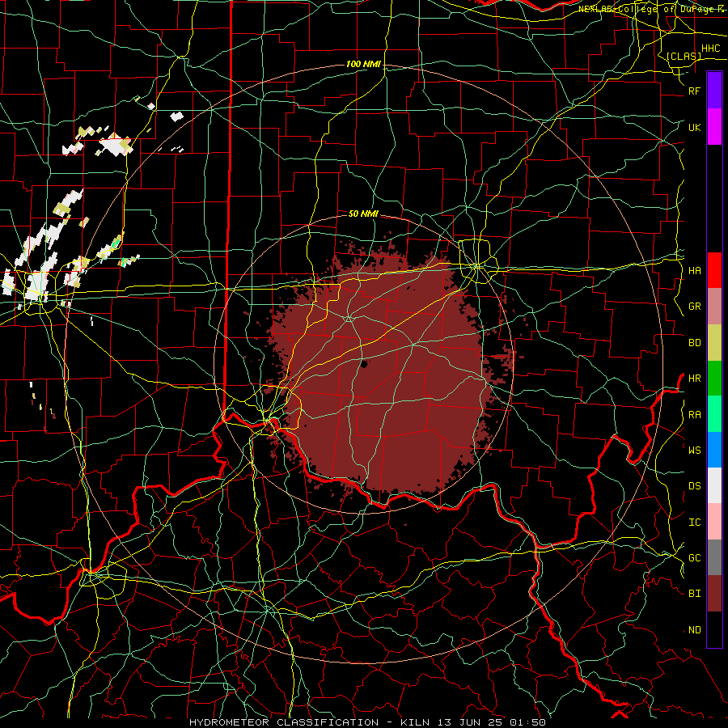The height and width of the screenshot is (728, 728).
Task: Click the GC legend label
Action: [694, 558]
